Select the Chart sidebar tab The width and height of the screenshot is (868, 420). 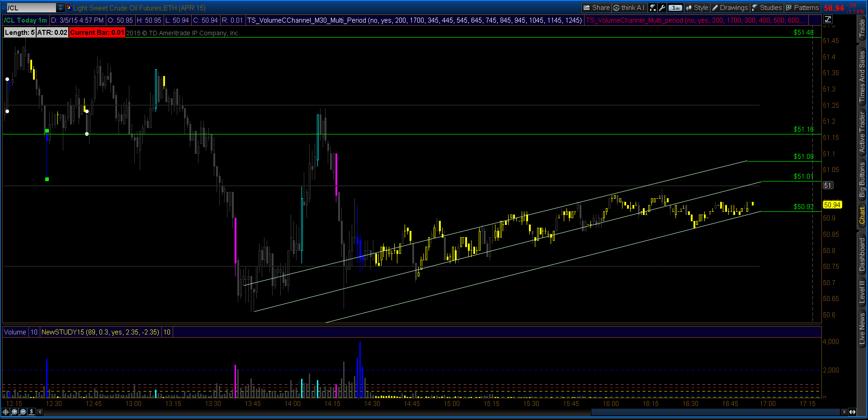(862, 215)
